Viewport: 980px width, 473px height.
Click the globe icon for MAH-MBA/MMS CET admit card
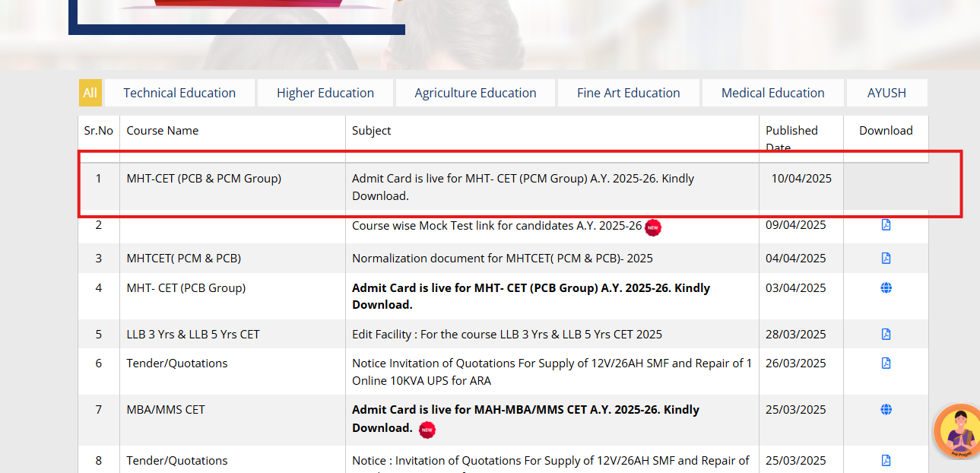(x=885, y=408)
